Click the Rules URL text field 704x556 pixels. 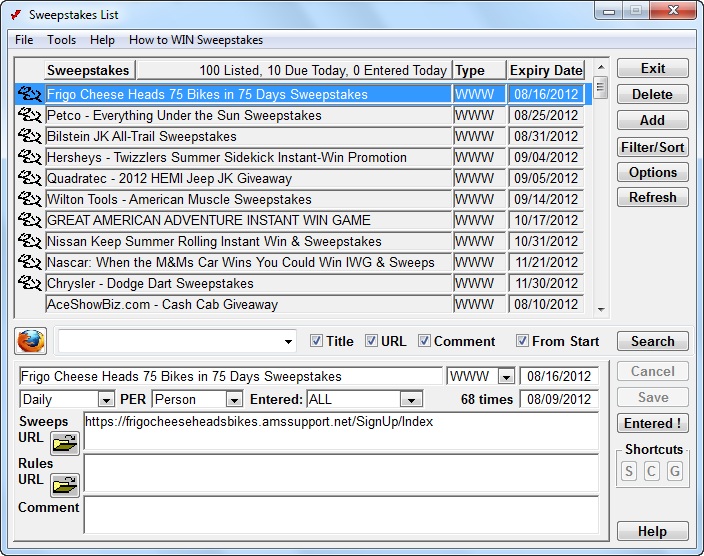click(341, 473)
